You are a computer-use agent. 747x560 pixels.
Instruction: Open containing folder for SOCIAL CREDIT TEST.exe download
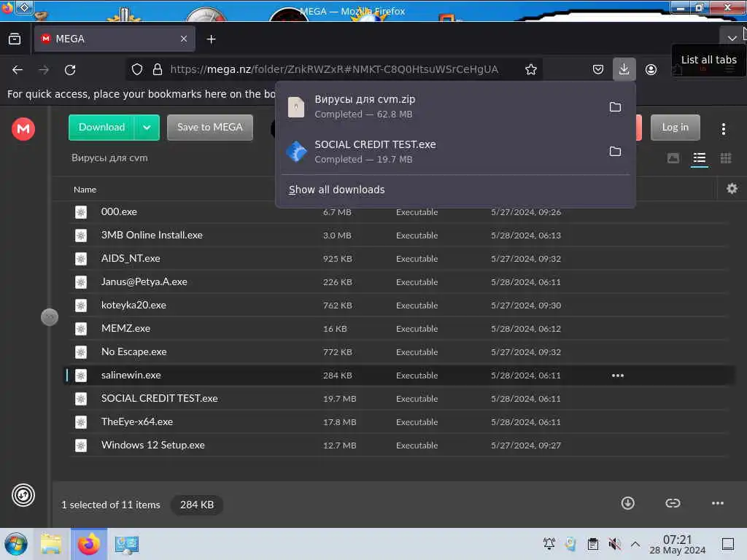(615, 152)
